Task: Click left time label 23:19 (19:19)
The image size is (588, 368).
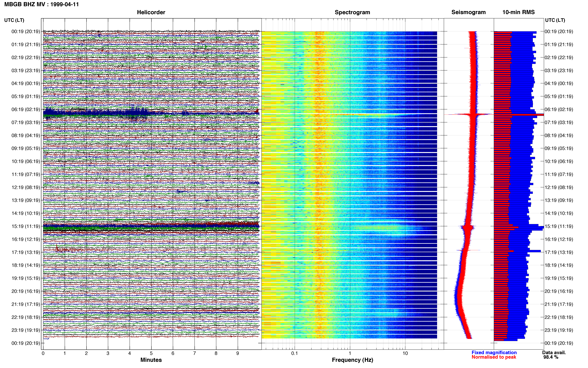Action: coord(26,330)
